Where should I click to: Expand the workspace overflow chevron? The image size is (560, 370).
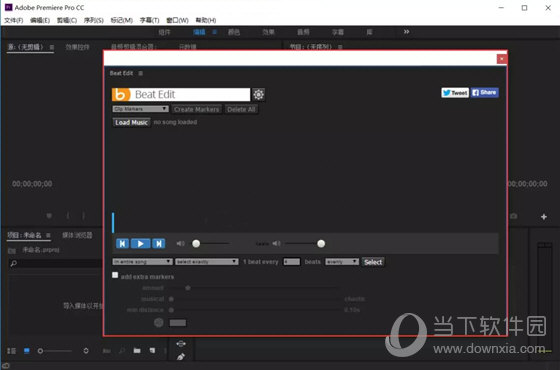(x=406, y=32)
